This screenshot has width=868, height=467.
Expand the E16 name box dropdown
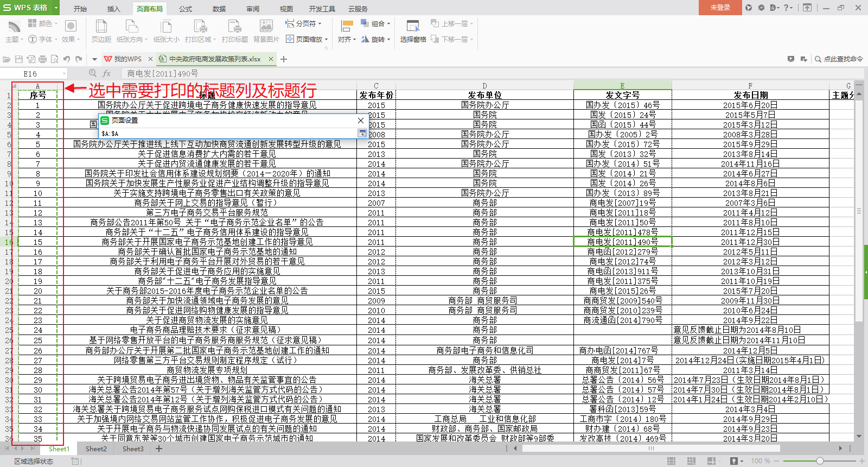pos(64,73)
